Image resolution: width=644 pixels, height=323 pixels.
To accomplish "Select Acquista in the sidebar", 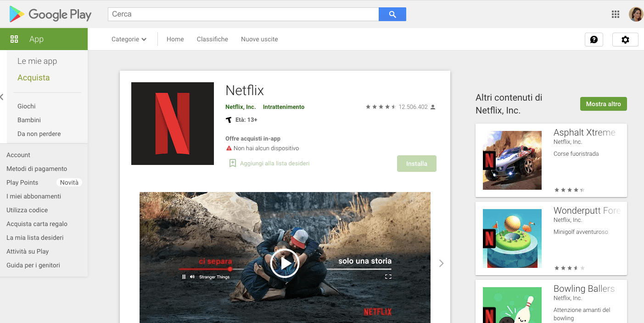I will tap(34, 78).
